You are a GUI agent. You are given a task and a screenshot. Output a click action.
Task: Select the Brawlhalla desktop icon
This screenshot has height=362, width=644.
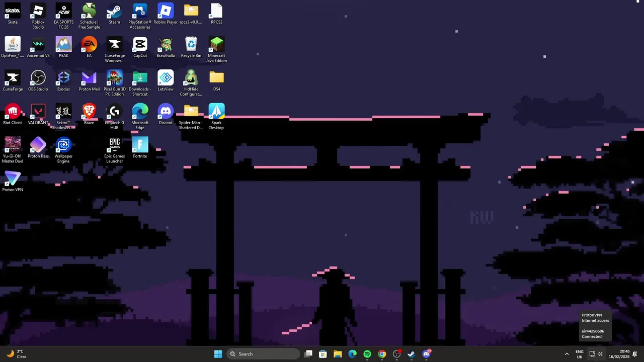tap(166, 47)
